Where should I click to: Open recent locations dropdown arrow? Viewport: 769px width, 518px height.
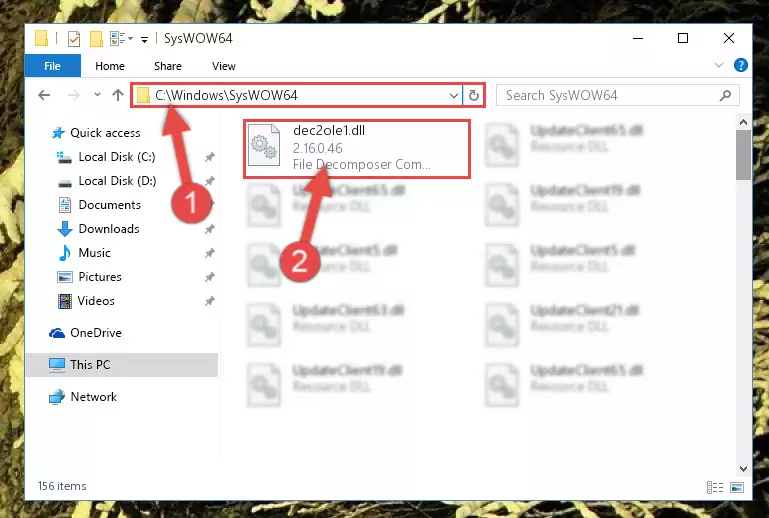(x=97, y=95)
